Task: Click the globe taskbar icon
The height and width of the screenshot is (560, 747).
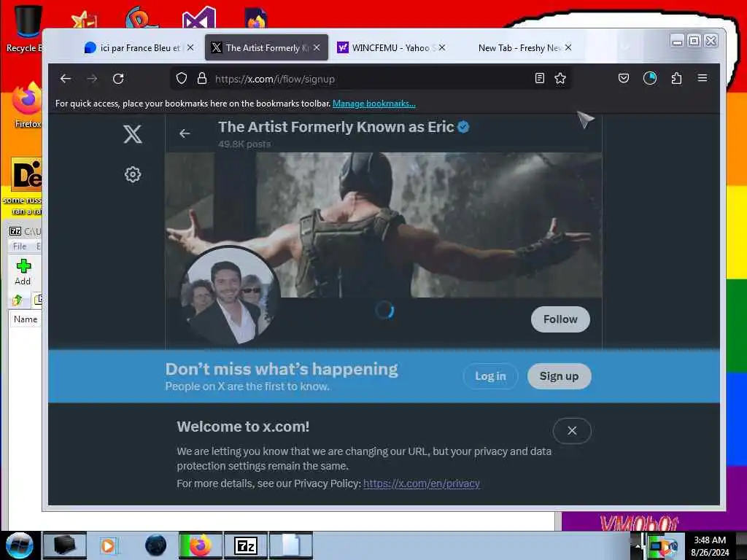Action: pos(156,545)
